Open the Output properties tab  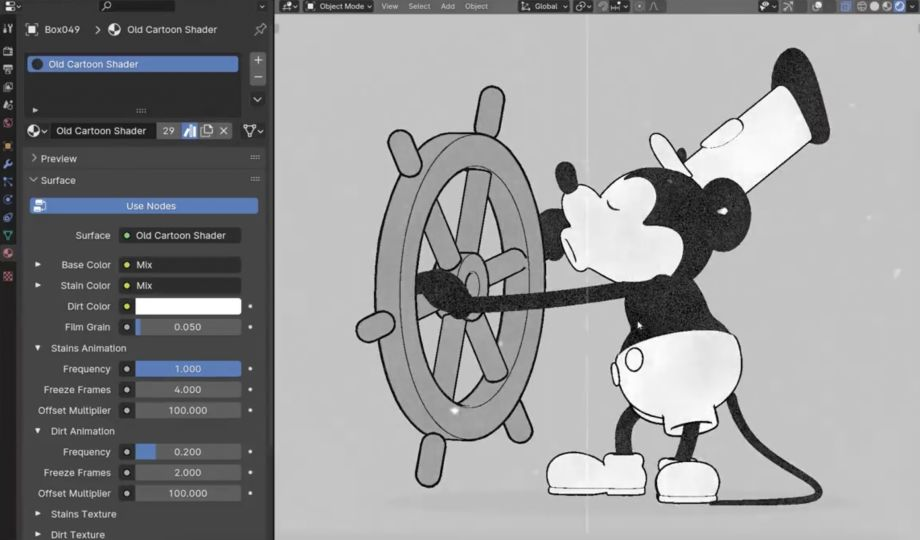tap(8, 69)
